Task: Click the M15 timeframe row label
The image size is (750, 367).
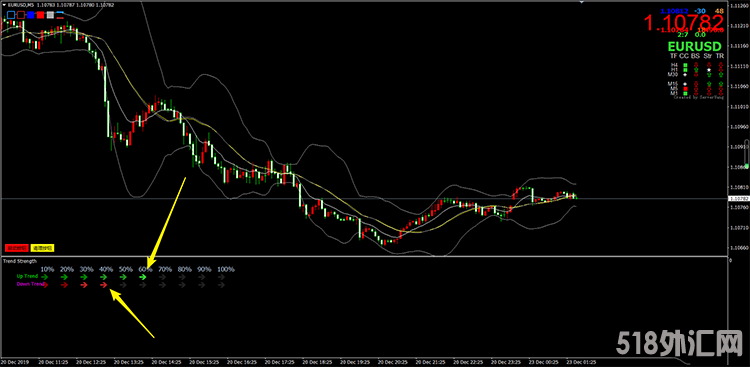Action: tap(673, 83)
